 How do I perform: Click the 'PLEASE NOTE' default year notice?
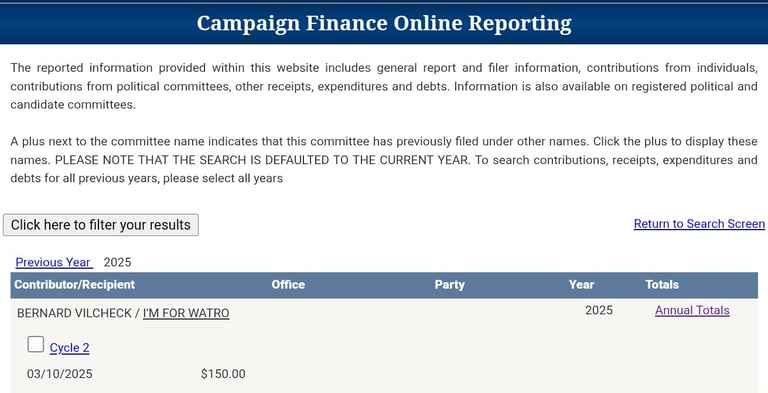click(262, 160)
